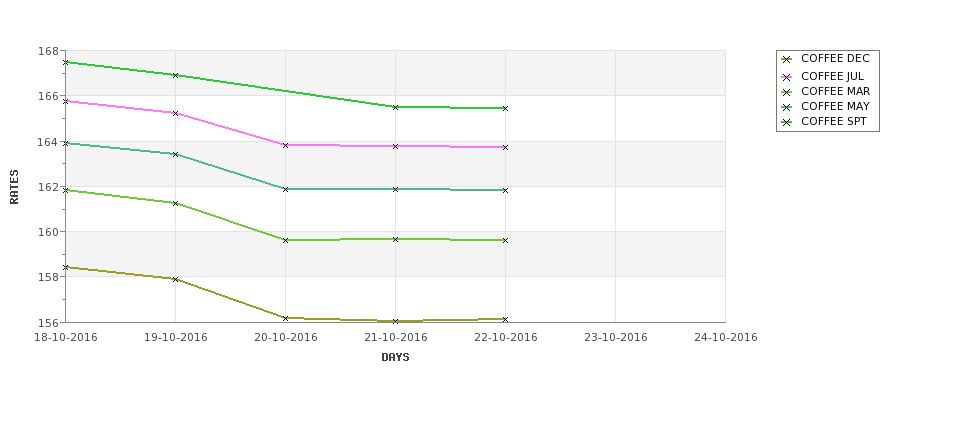Click the COFFEE MAR legend marker
The image size is (975, 429).
coord(787,92)
